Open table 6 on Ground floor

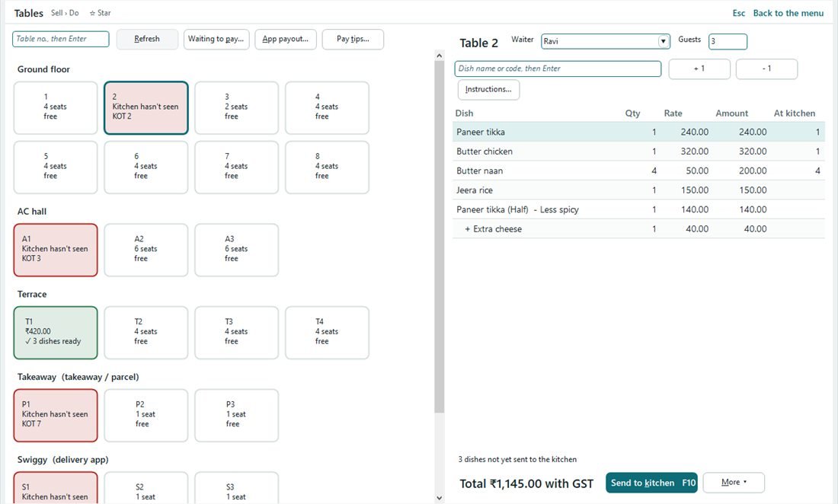tap(146, 167)
